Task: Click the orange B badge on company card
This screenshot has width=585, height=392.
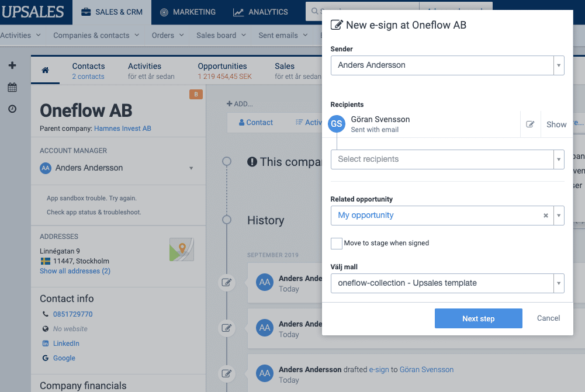Action: (196, 95)
